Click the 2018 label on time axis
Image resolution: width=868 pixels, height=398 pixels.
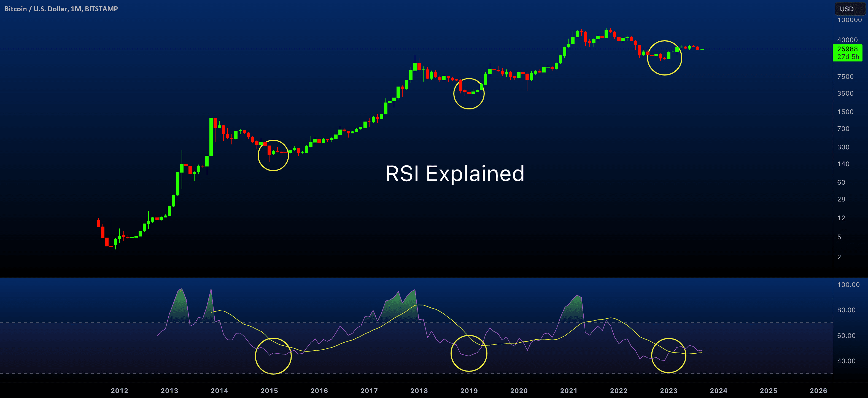point(419,391)
